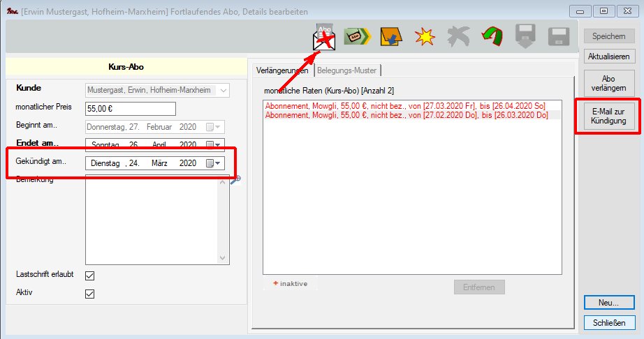Open the Gekündigt am date picker dropdown
This screenshot has width=644, height=339.
click(214, 163)
